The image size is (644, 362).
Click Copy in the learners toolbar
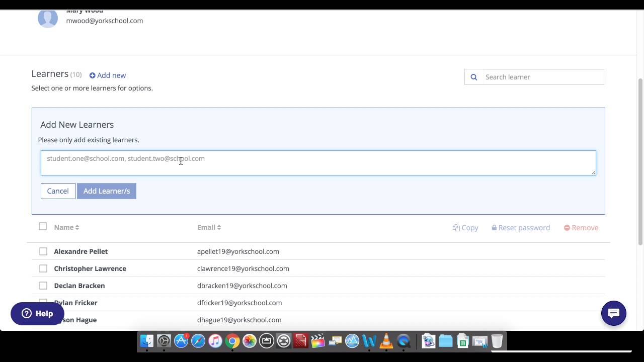[465, 228]
